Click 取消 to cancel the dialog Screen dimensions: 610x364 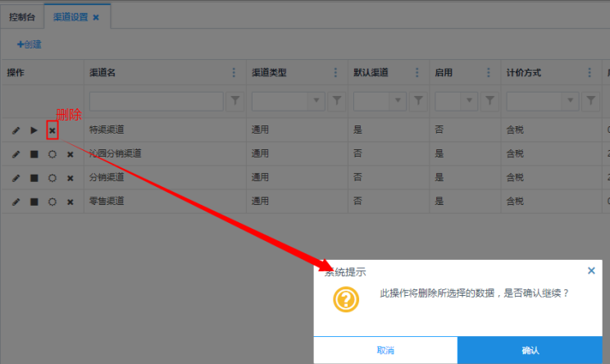pos(385,350)
